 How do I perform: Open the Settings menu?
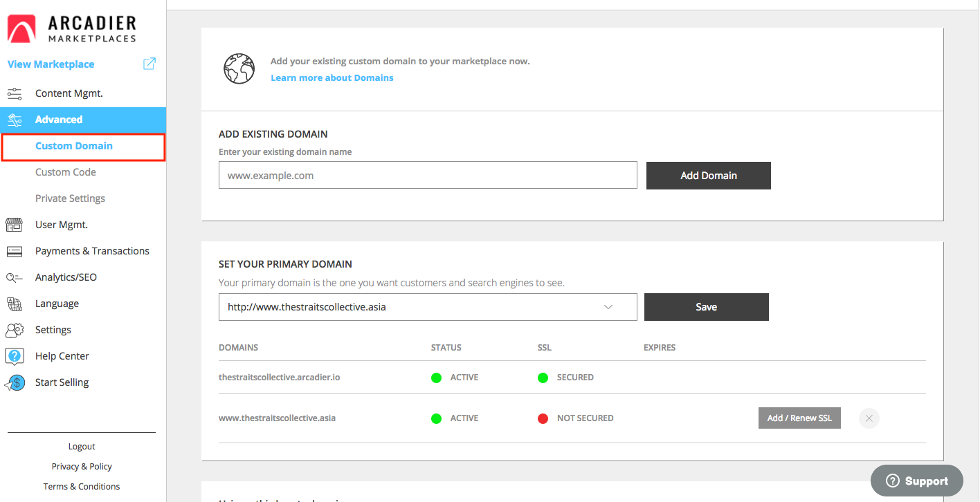[53, 330]
